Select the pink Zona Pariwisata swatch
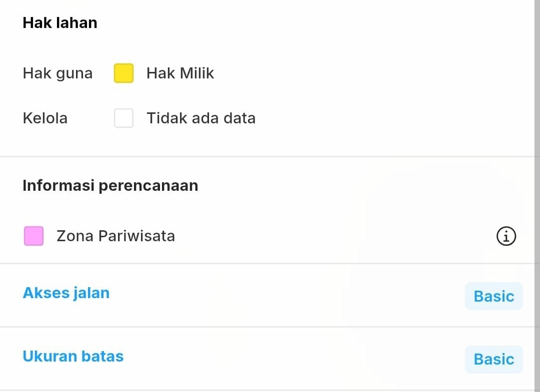Viewport: 540px width, 392px height. point(34,236)
